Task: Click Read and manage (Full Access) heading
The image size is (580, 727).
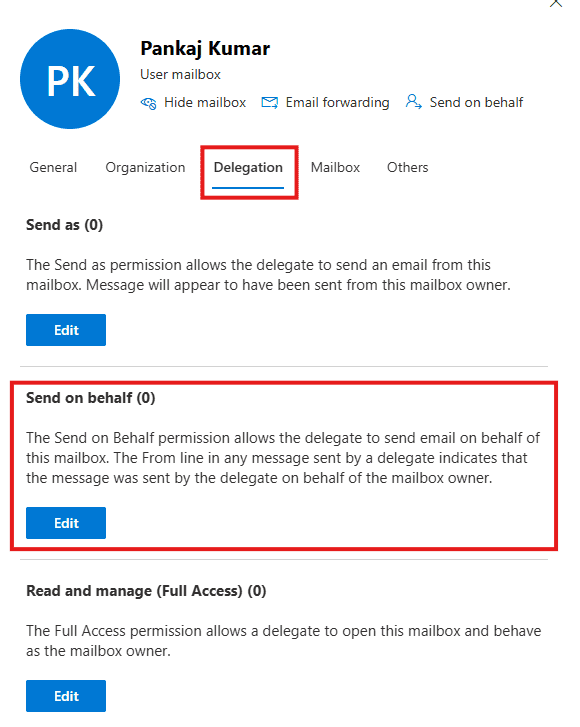Action: click(x=146, y=591)
